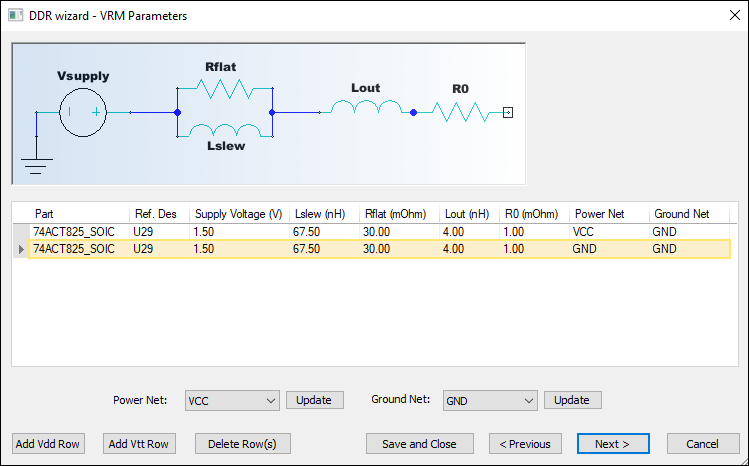
Task: Click Add Vdd Row button
Action: tap(48, 444)
